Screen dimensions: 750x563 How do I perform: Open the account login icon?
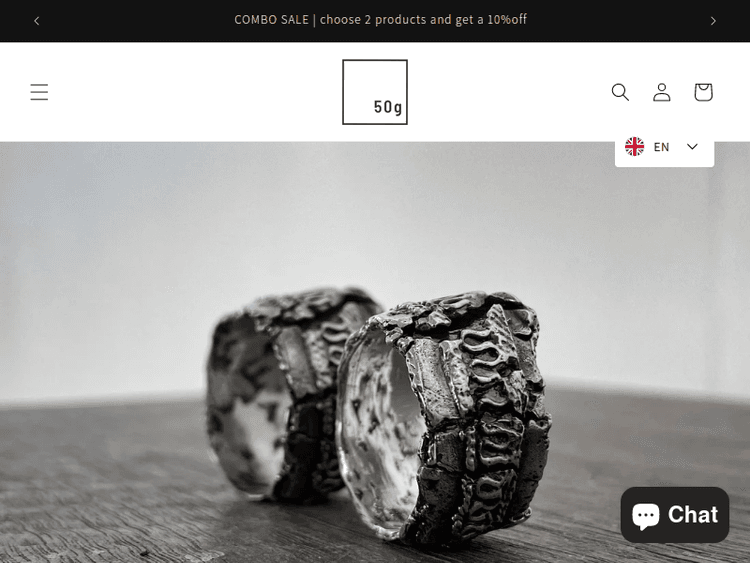662,92
